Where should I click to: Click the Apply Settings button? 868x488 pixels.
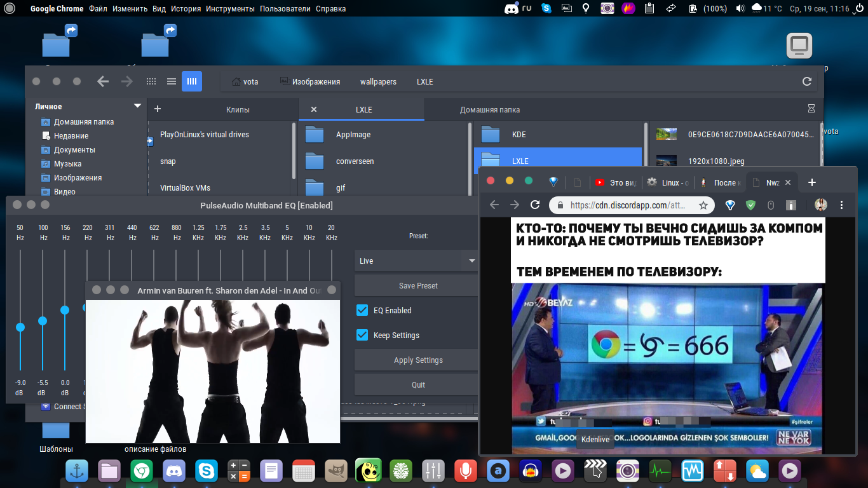(417, 360)
